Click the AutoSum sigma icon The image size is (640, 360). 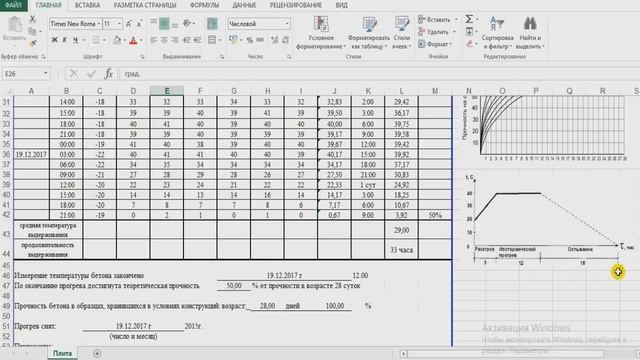pyautogui.click(x=469, y=19)
